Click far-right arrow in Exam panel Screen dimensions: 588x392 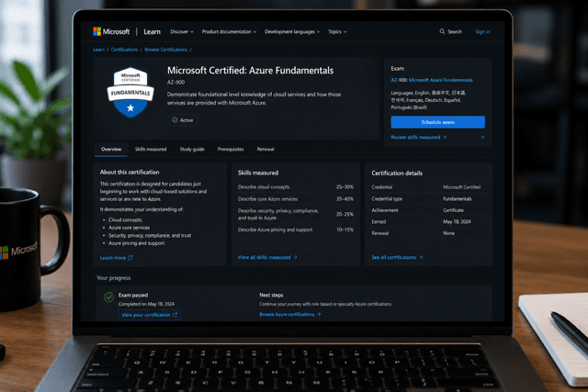pyautogui.click(x=482, y=137)
